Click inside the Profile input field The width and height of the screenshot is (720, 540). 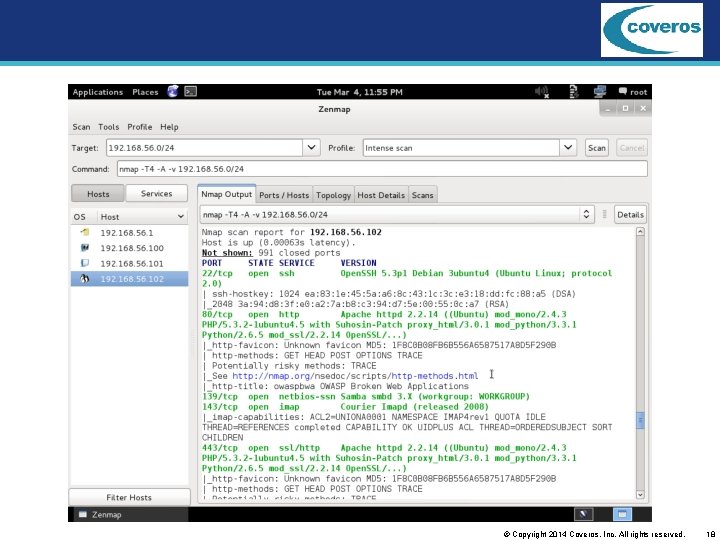pyautogui.click(x=461, y=147)
